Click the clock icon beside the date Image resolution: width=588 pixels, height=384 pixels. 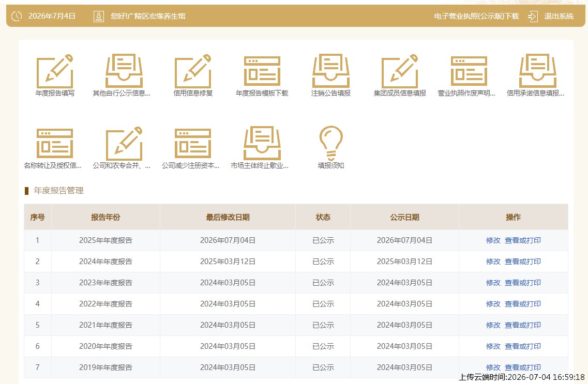pos(17,16)
